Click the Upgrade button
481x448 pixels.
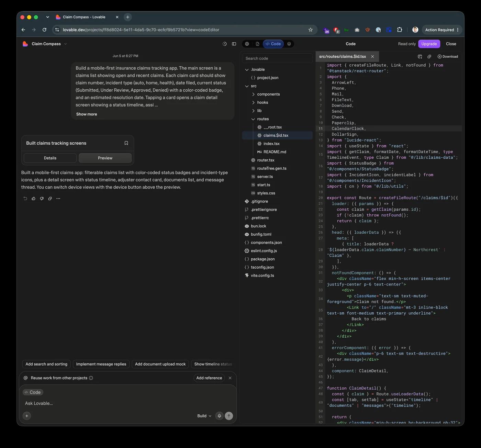tap(429, 44)
